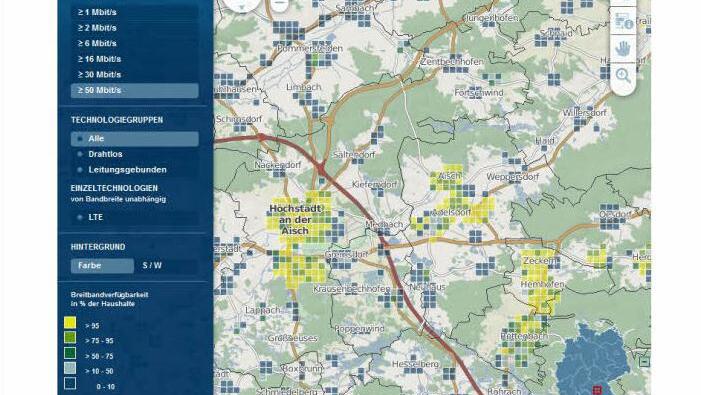Click the yellow > 95 legend swatch
Screen dimensions: 701x395
(x=70, y=323)
